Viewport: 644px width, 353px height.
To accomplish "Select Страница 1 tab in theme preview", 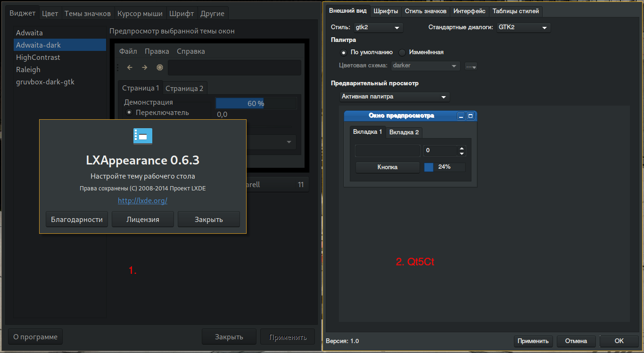I will click(x=140, y=88).
